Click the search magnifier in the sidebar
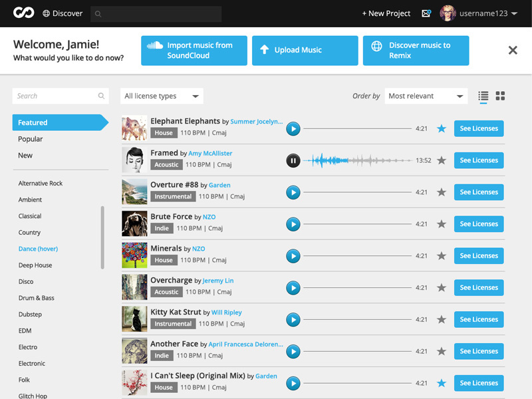 point(101,96)
